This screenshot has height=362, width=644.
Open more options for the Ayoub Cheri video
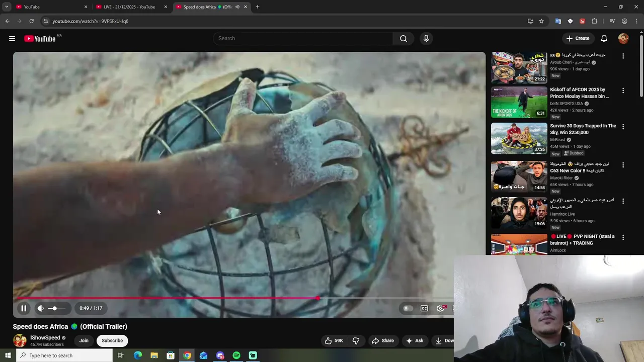pos(623,56)
